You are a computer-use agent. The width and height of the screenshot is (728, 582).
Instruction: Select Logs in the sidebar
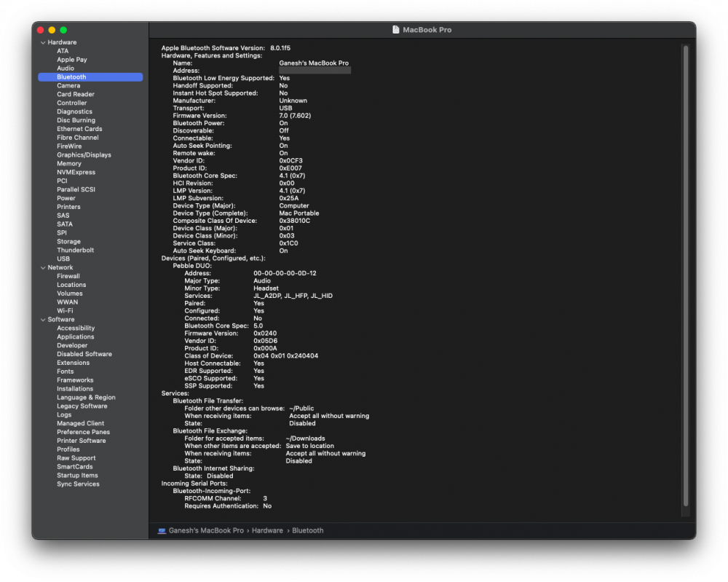pos(64,415)
